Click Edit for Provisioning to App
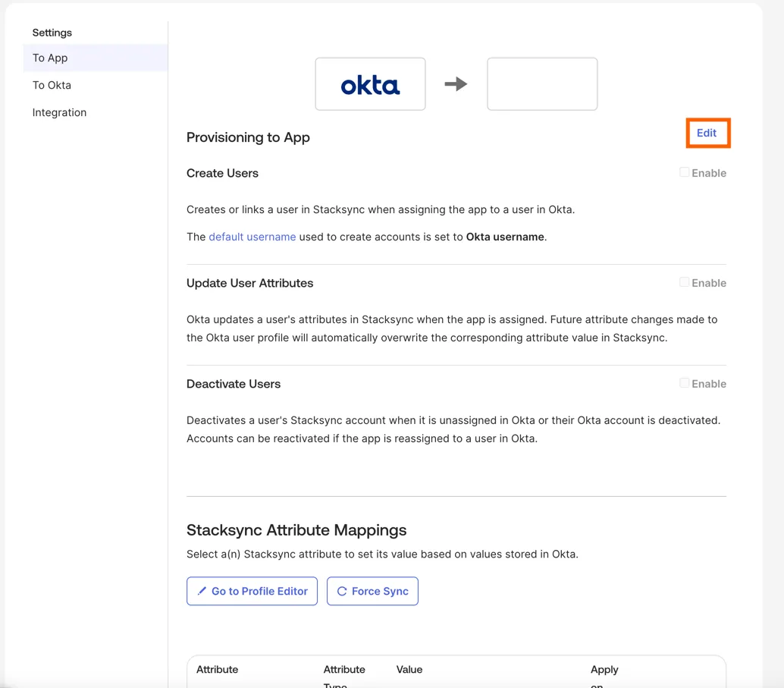Screen dimensions: 784x688 click(707, 133)
